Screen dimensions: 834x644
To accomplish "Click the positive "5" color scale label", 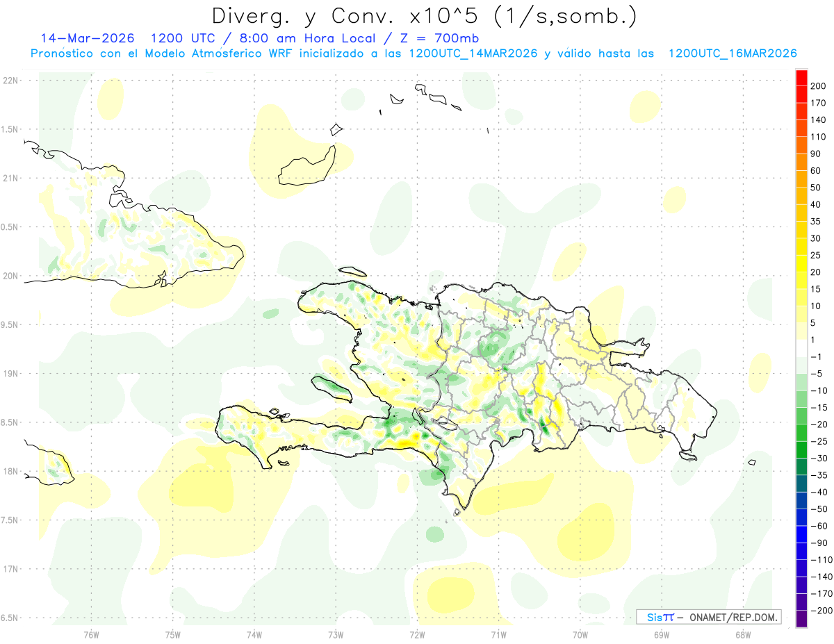I will coord(814,323).
